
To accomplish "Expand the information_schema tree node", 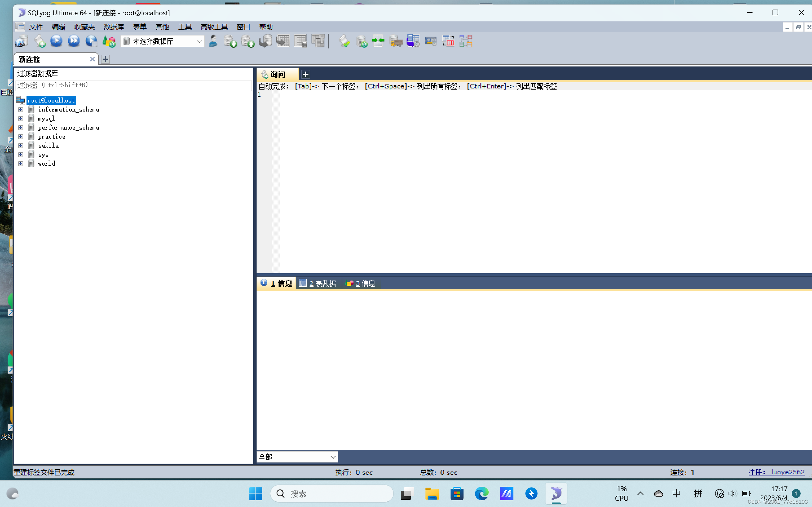I will point(21,109).
